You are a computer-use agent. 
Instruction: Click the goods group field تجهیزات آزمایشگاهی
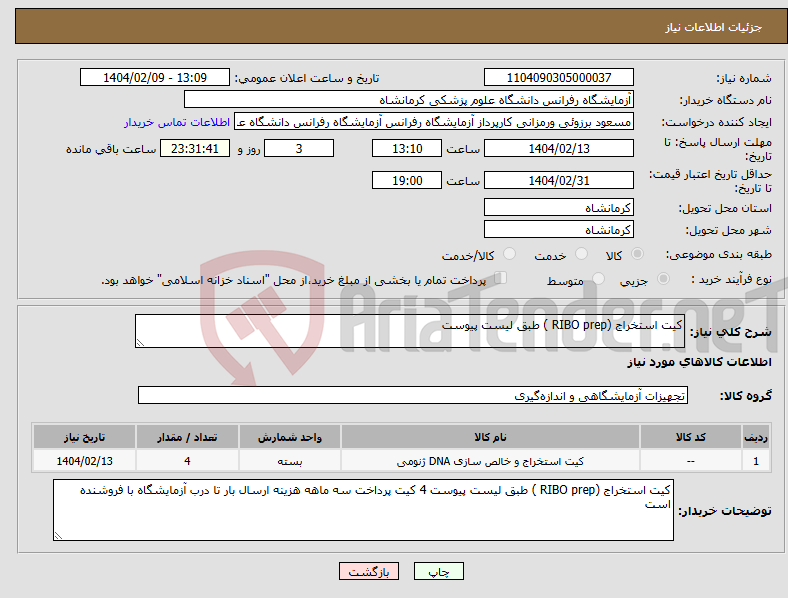(413, 395)
